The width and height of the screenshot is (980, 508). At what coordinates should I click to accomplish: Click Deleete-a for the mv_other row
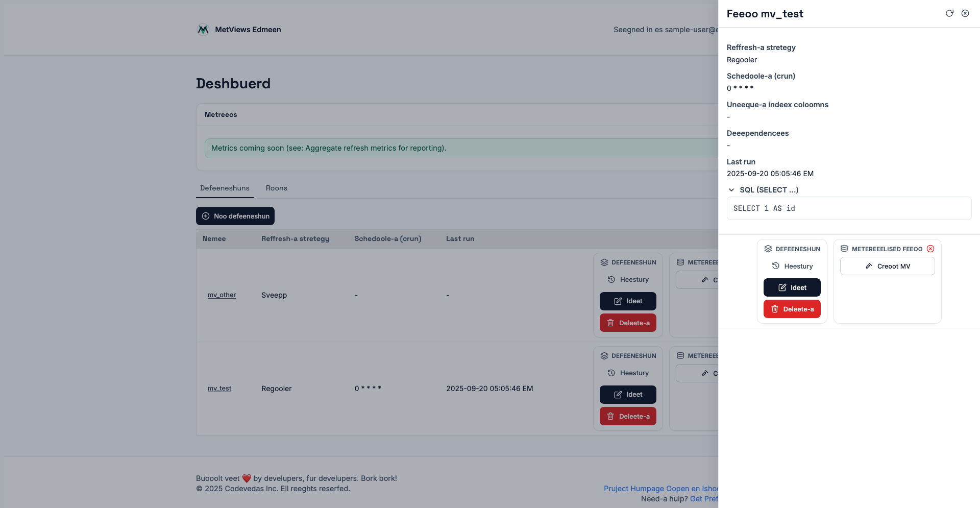tap(628, 323)
